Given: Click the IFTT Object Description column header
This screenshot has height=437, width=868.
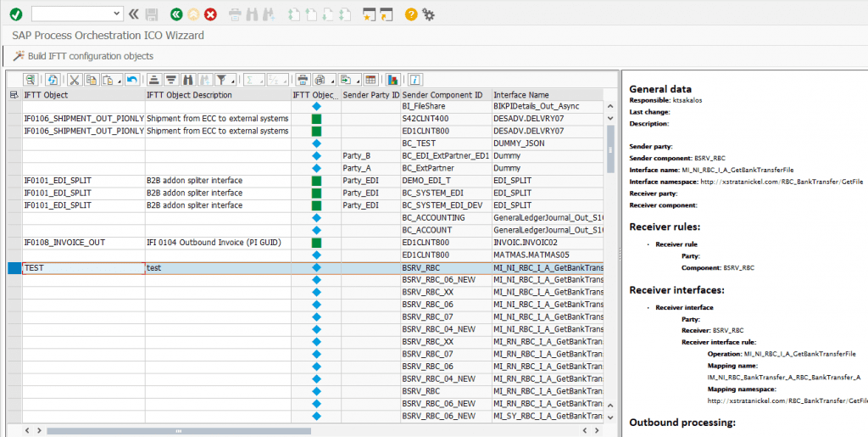Looking at the screenshot, I should (x=219, y=95).
